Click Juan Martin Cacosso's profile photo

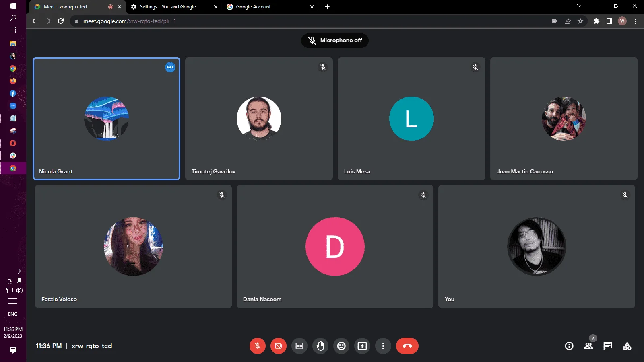(564, 119)
